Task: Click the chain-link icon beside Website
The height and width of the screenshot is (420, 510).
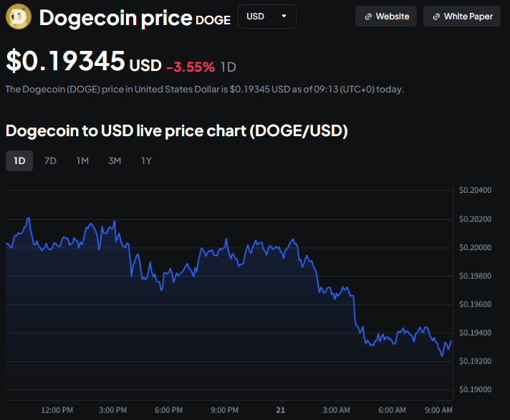Action: pyautogui.click(x=368, y=16)
